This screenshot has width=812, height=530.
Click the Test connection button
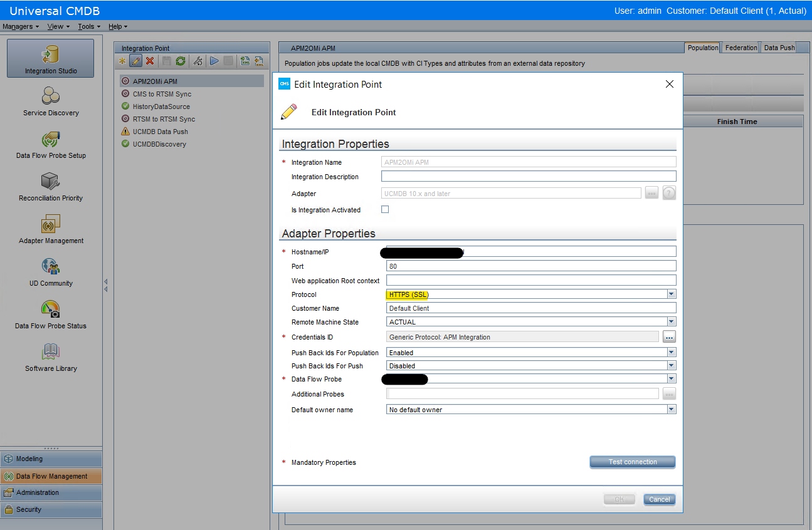coord(632,462)
